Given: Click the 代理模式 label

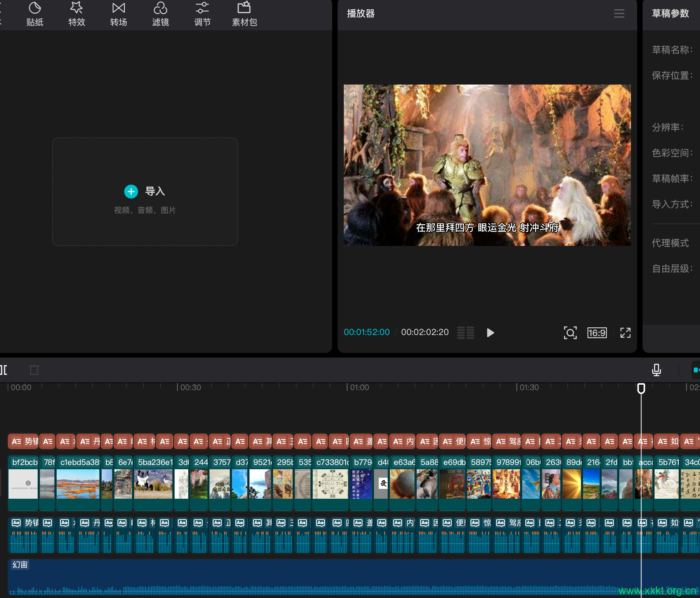Looking at the screenshot, I should [x=670, y=243].
